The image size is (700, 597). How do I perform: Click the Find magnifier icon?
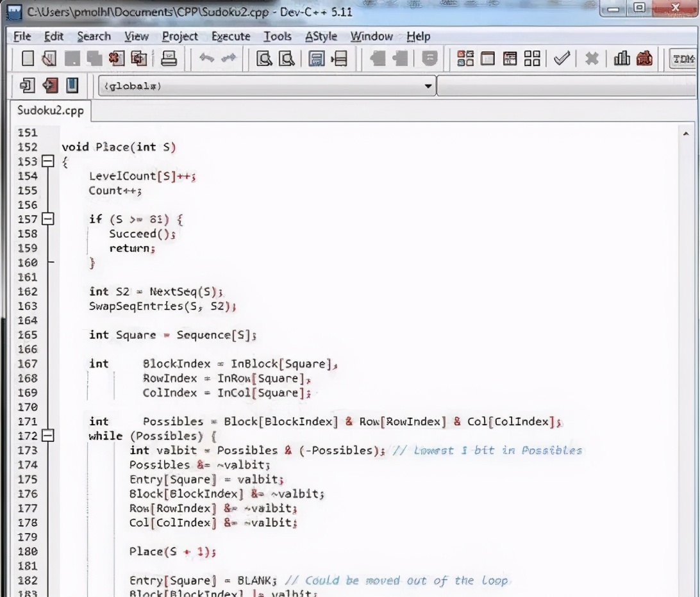[x=264, y=60]
